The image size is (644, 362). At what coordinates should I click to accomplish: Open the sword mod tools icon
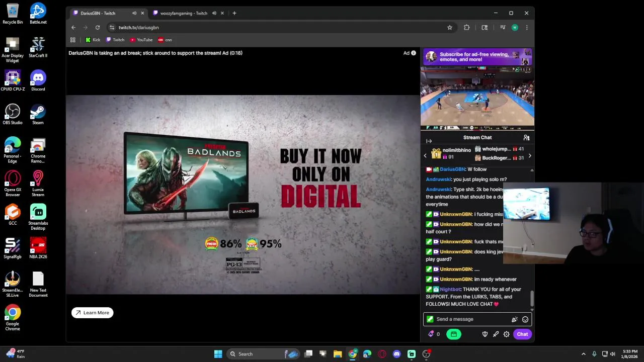[496, 334]
